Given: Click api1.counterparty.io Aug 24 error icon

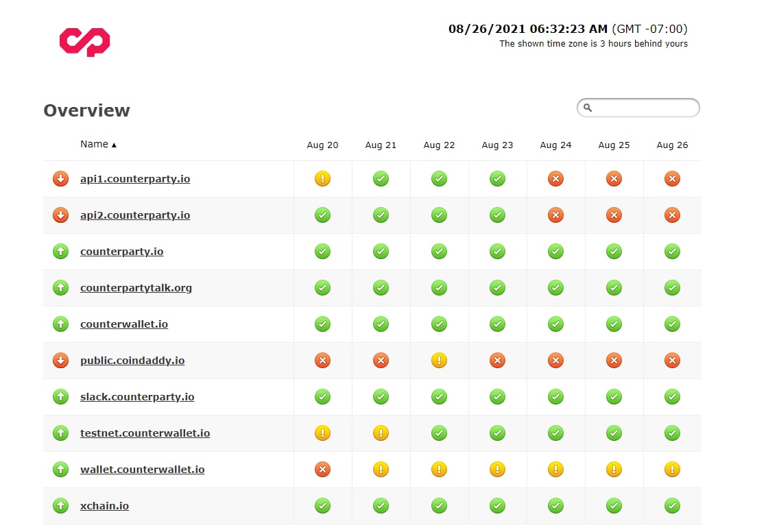Looking at the screenshot, I should pos(555,178).
